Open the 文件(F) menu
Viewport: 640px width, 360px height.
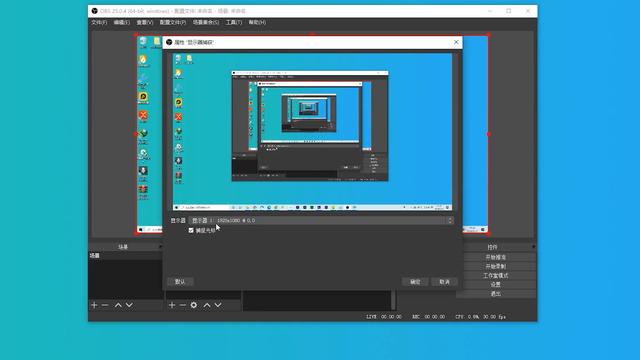pyautogui.click(x=99, y=22)
